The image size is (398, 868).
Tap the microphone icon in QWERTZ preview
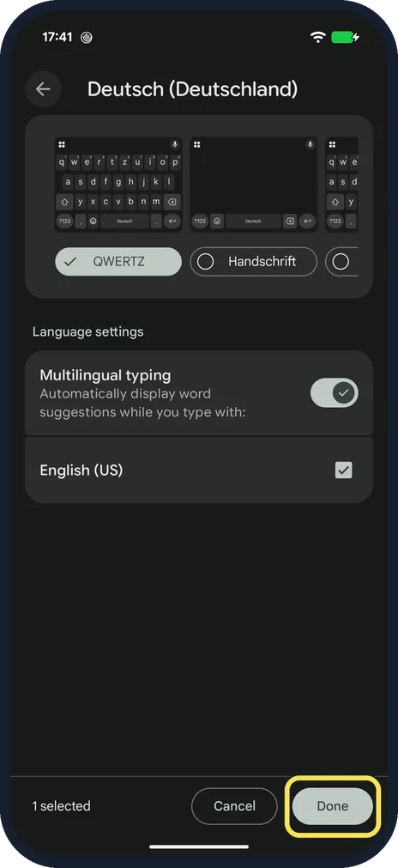[175, 144]
